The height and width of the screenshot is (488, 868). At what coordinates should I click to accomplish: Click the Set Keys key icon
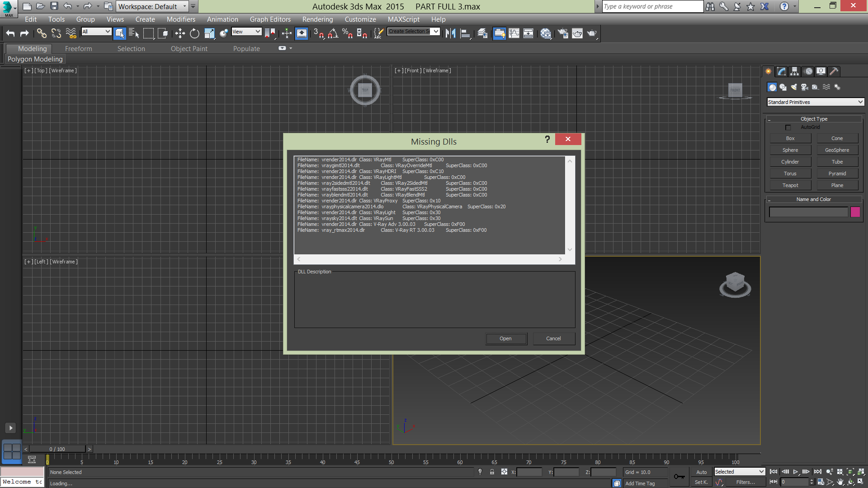[x=679, y=477]
